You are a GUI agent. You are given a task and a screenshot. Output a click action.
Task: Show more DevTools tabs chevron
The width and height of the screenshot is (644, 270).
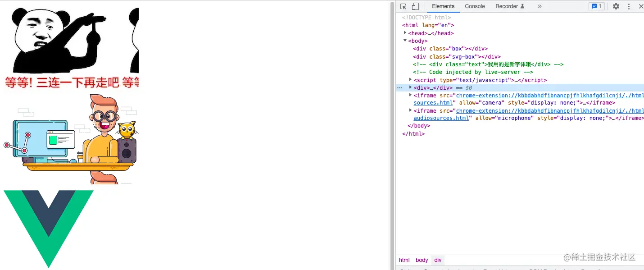[540, 6]
